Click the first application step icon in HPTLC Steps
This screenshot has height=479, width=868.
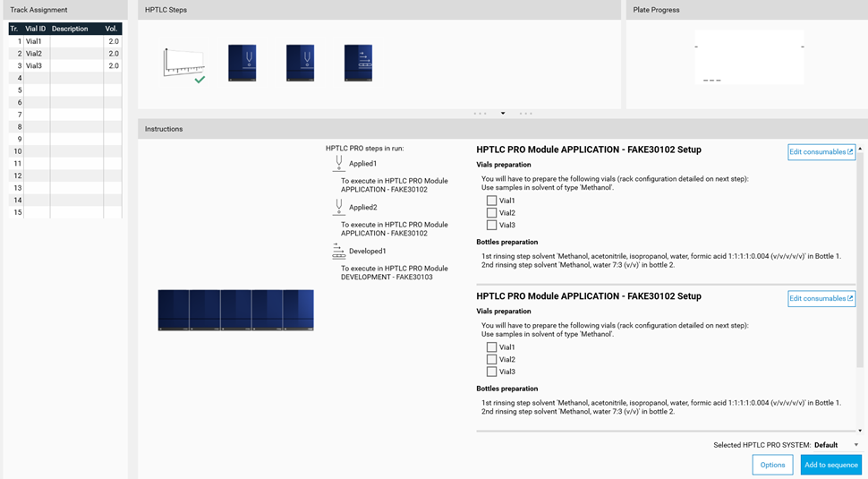point(242,64)
